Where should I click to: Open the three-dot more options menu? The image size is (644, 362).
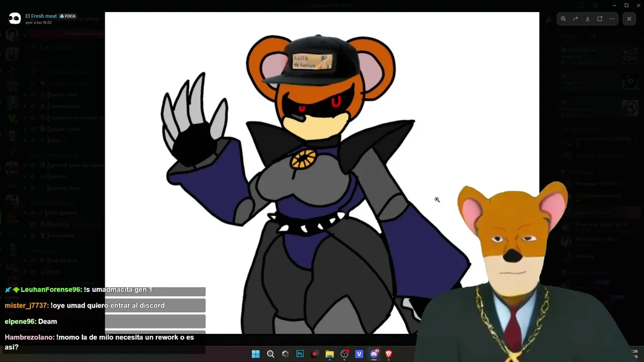pyautogui.click(x=612, y=19)
